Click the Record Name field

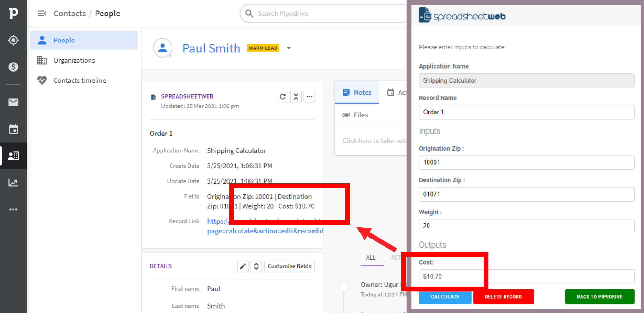pos(527,112)
